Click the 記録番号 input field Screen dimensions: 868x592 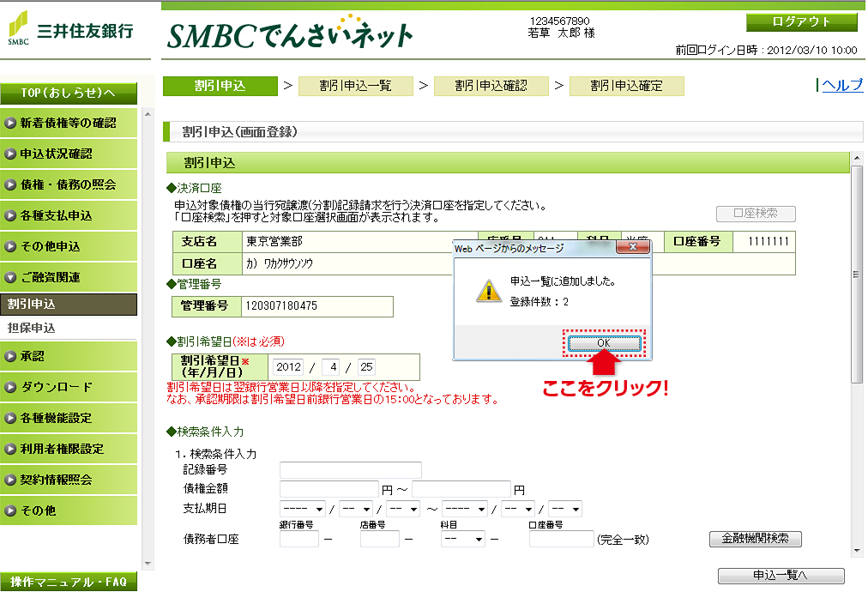(x=351, y=470)
